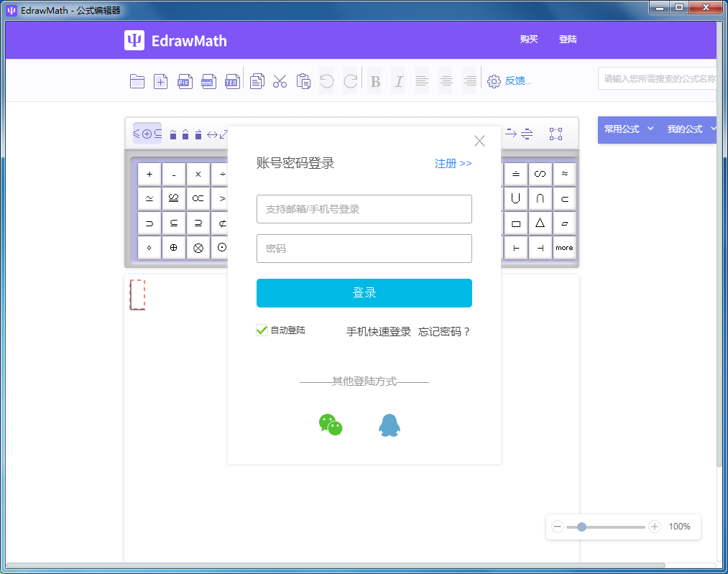The height and width of the screenshot is (574, 728).
Task: Select the matrix template group
Action: click(x=556, y=134)
